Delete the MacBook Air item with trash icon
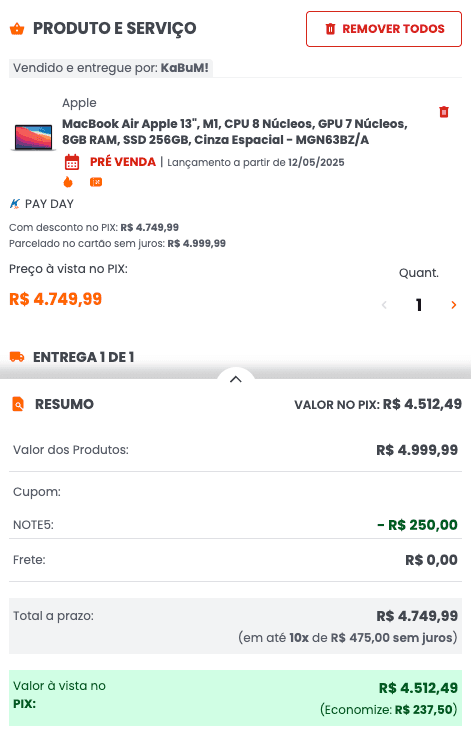 point(444,112)
